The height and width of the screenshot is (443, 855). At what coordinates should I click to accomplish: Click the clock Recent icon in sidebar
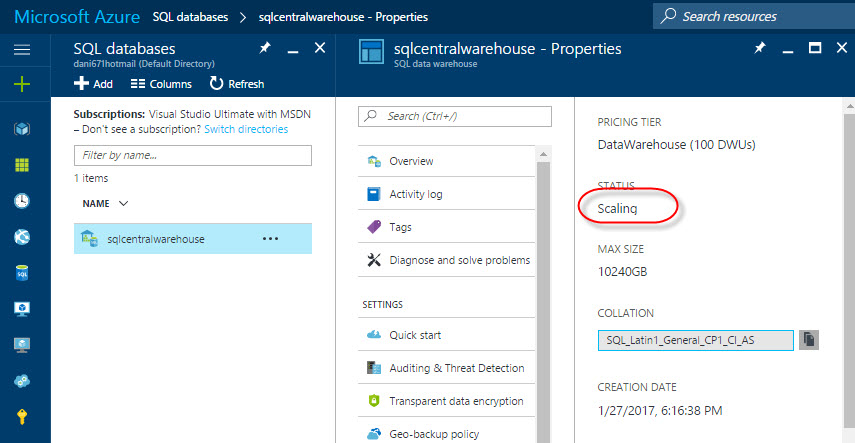(22, 200)
